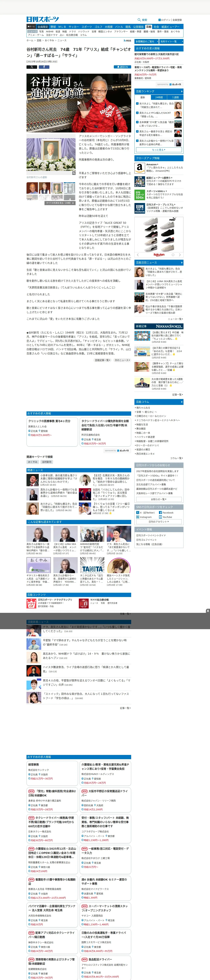The height and width of the screenshot is (980, 210).
Task: Click the 日刊スポーツ・ドラマグランプリ icon
Action: click(x=31, y=603)
